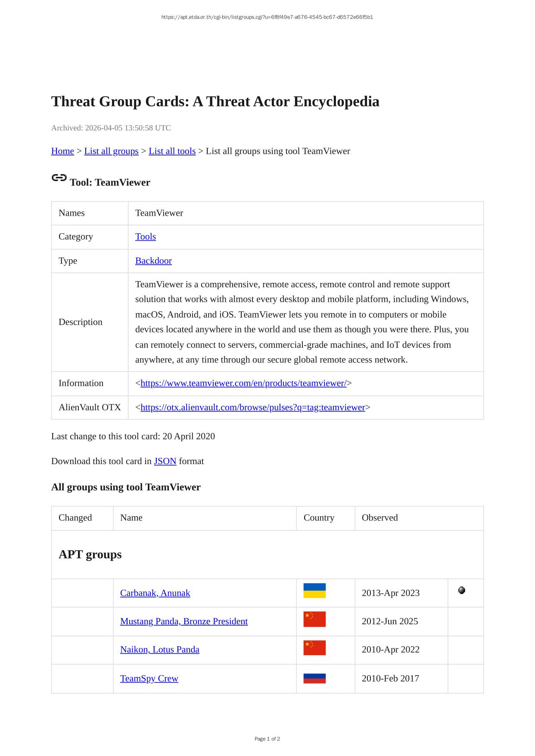The height and width of the screenshot is (756, 535).
Task: Go to Home in the breadcrumb
Action: 62,151
